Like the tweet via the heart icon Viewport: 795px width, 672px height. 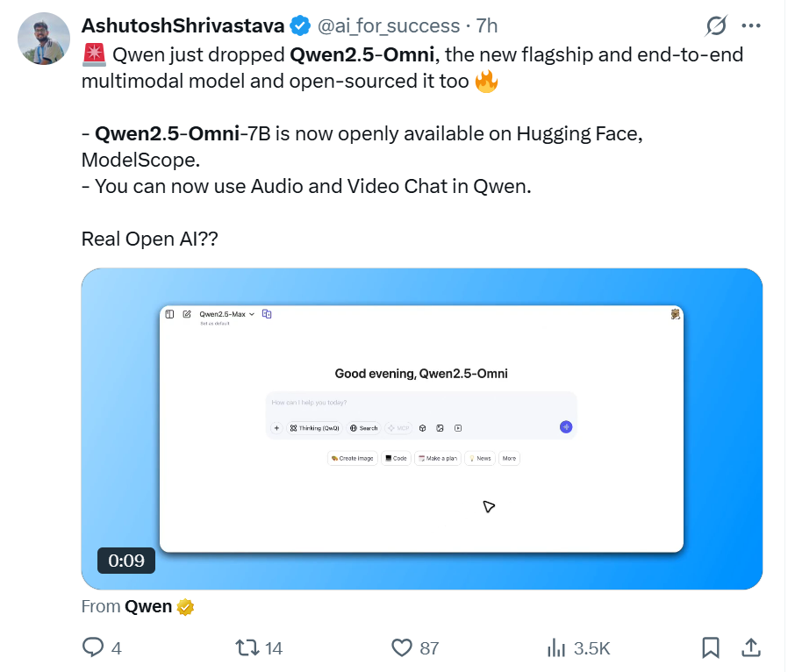click(x=402, y=647)
